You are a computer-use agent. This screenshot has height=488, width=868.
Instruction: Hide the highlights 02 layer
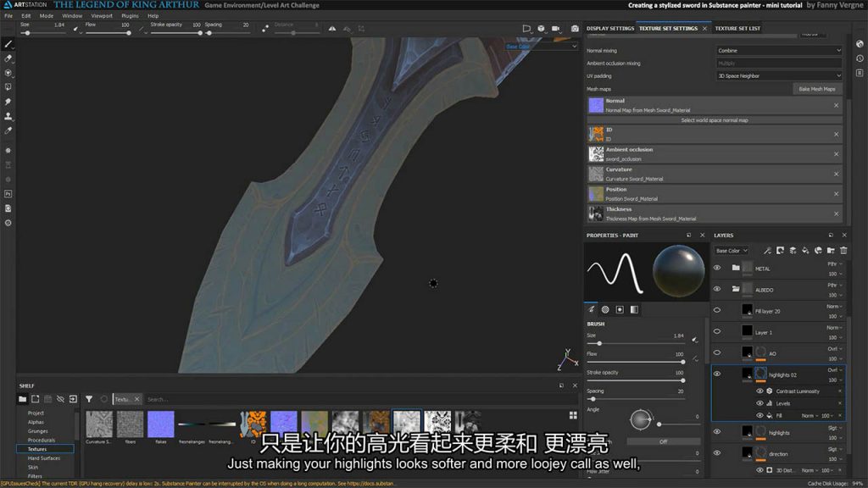coord(717,374)
